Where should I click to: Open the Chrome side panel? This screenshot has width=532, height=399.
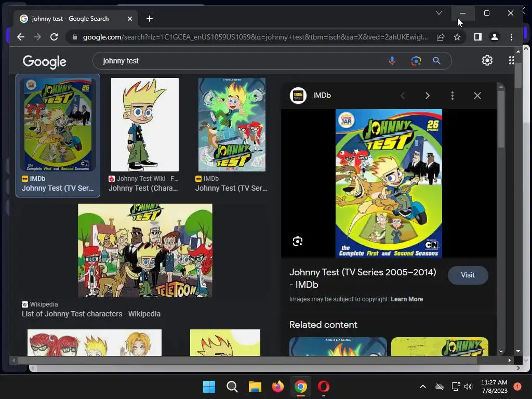click(478, 37)
